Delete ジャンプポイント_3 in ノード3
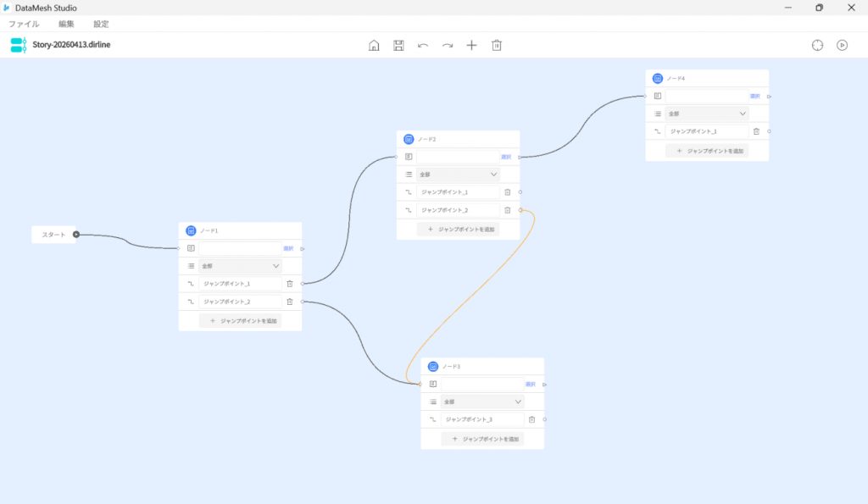 [x=531, y=419]
